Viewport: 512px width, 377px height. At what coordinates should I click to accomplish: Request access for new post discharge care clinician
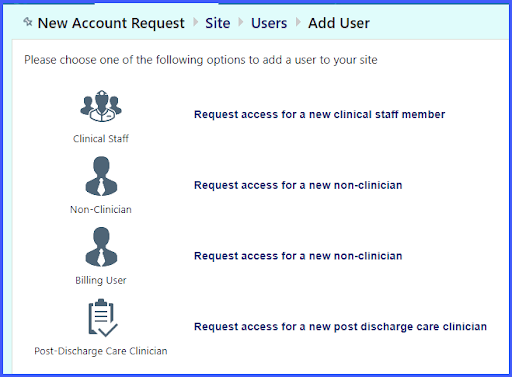340,326
